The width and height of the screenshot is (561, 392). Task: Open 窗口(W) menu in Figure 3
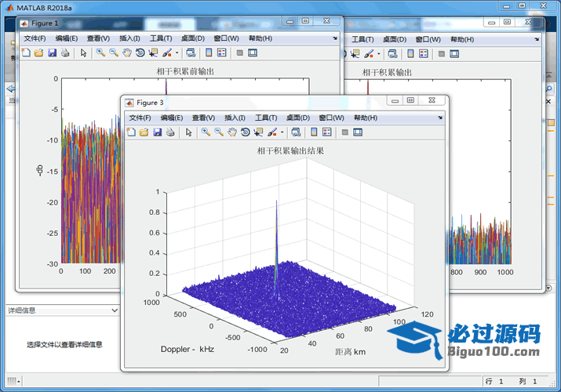pyautogui.click(x=331, y=118)
